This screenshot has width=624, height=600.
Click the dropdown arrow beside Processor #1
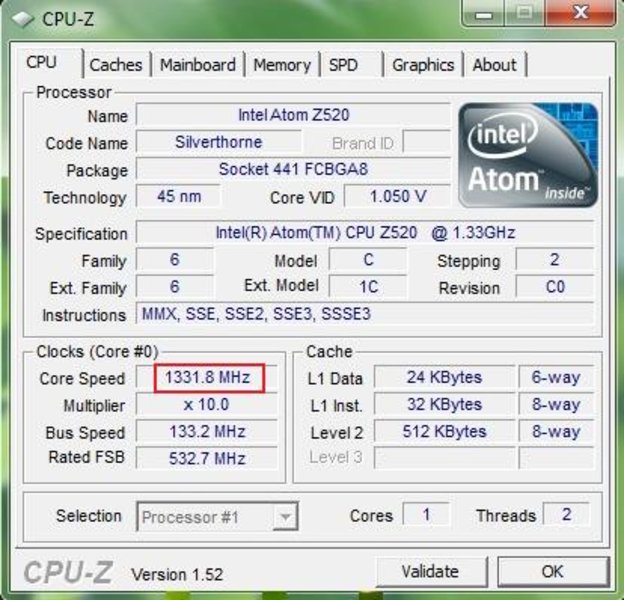(x=285, y=517)
